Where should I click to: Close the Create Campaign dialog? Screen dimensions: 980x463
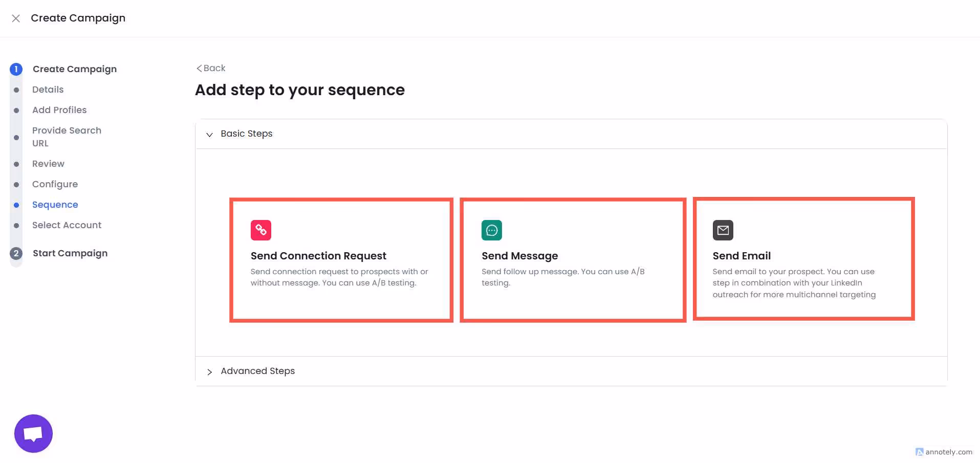coord(16,18)
